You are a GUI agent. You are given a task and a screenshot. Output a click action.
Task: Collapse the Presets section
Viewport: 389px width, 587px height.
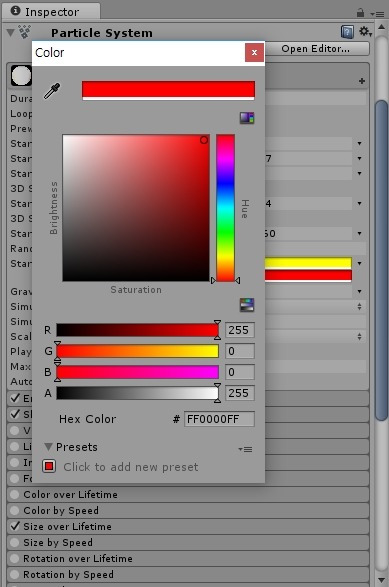[48, 447]
